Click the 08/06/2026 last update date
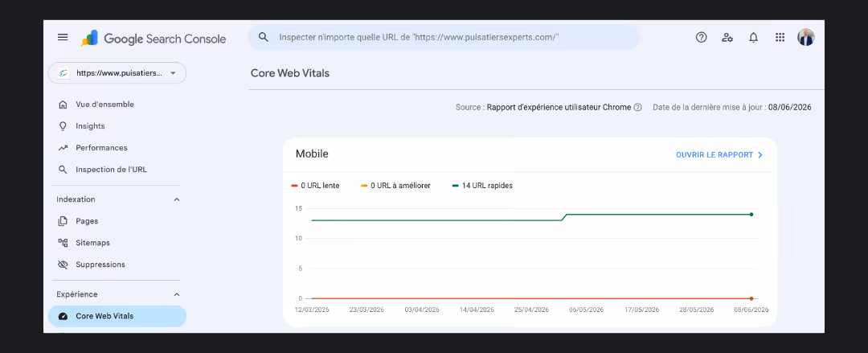The image size is (868, 353). point(790,108)
